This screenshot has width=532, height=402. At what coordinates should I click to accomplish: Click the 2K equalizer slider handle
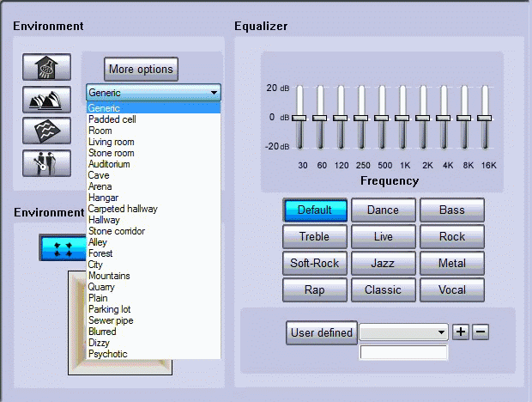coord(423,118)
